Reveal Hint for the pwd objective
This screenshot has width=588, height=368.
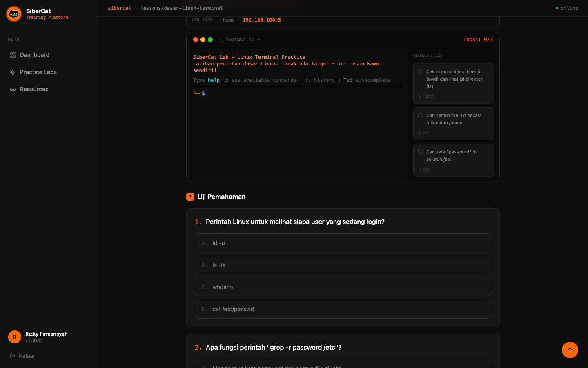tap(425, 96)
